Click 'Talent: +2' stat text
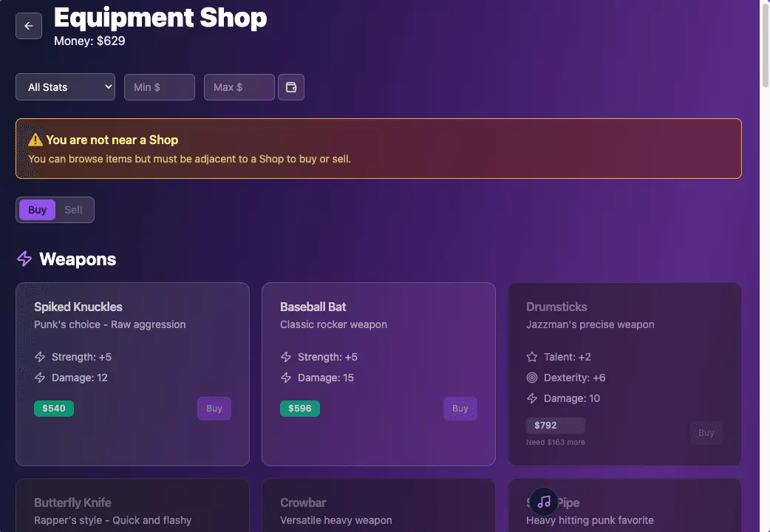Screen dimensions: 770x532 pyautogui.click(x=568, y=357)
